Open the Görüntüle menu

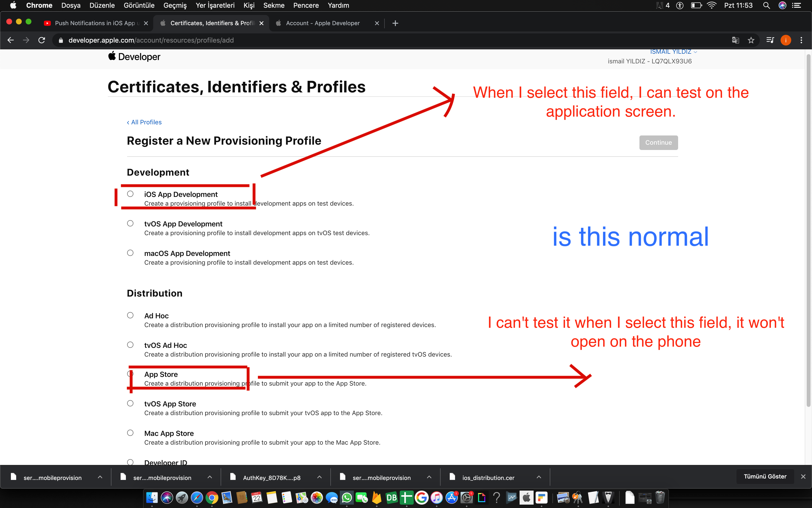coord(139,5)
